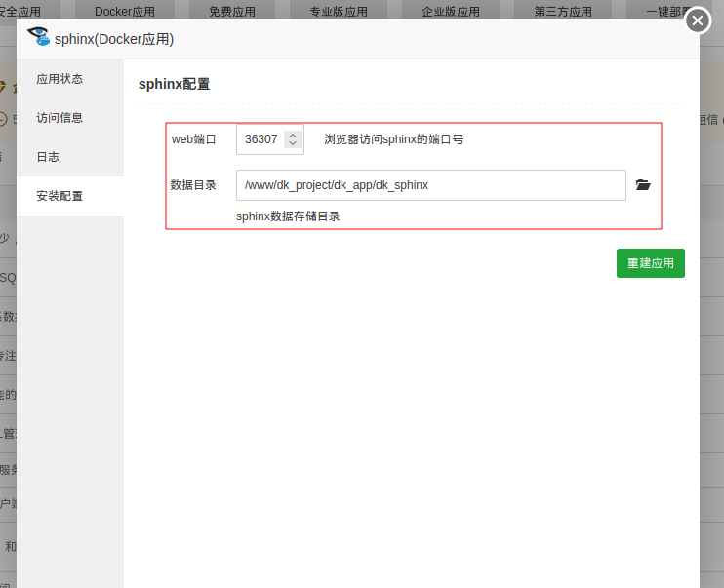Viewport: 724px width, 588px height.
Task: Click the sphinx(Docker应用) dialog title
Action: click(x=114, y=39)
